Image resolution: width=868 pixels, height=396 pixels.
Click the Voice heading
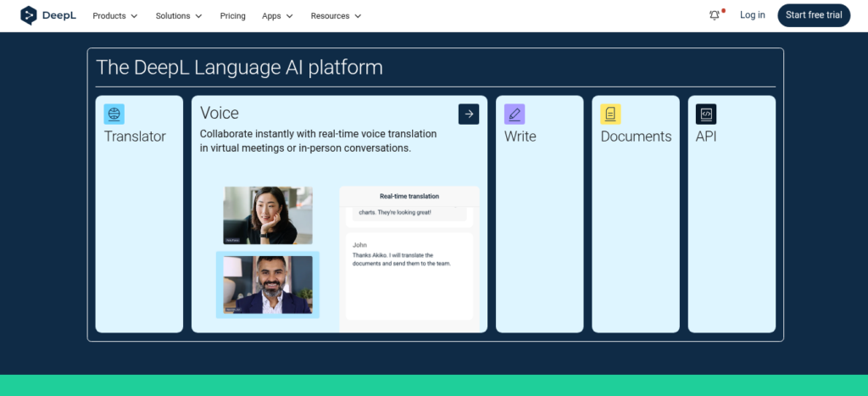click(220, 113)
